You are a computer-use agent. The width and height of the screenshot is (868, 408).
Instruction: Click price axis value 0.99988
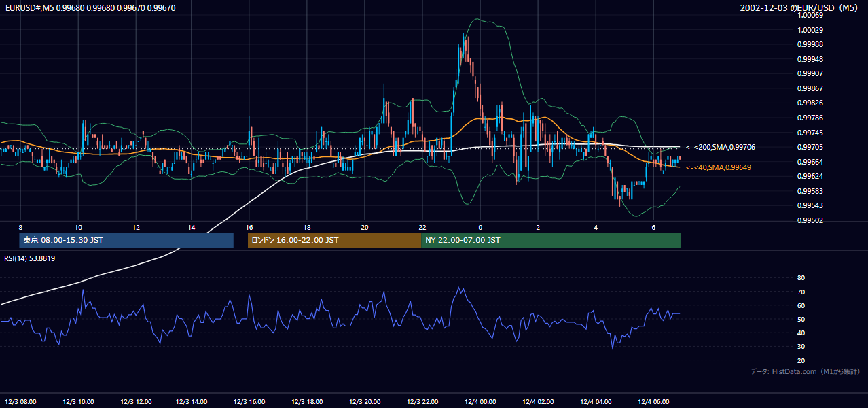click(811, 44)
